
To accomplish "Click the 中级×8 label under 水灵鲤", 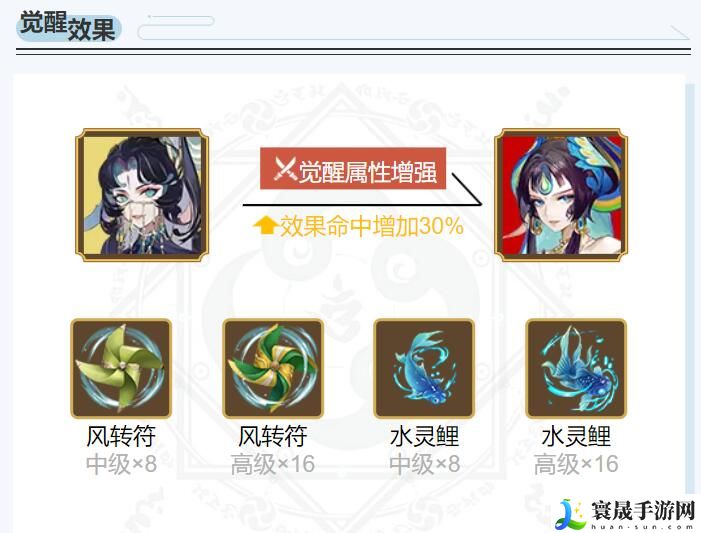I will point(424,464).
